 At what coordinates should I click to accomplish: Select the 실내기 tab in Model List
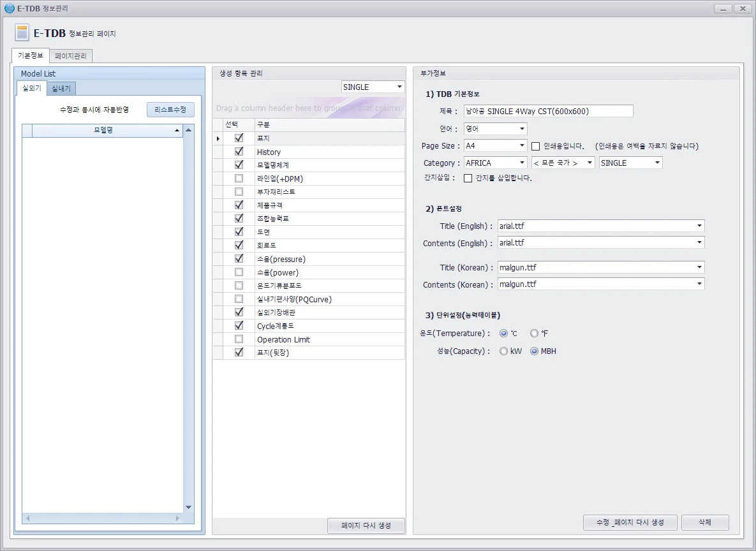click(61, 89)
